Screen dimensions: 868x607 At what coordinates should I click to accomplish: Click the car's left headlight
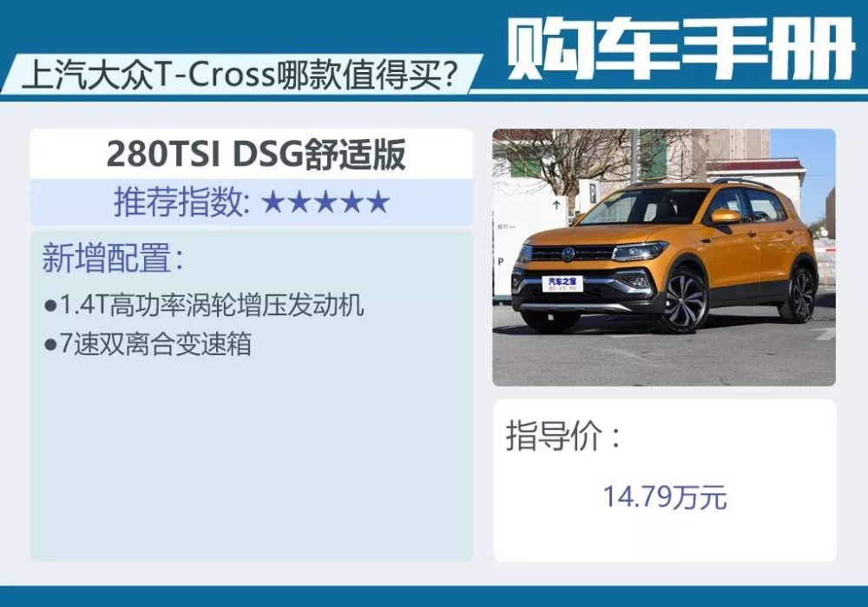[x=640, y=250]
